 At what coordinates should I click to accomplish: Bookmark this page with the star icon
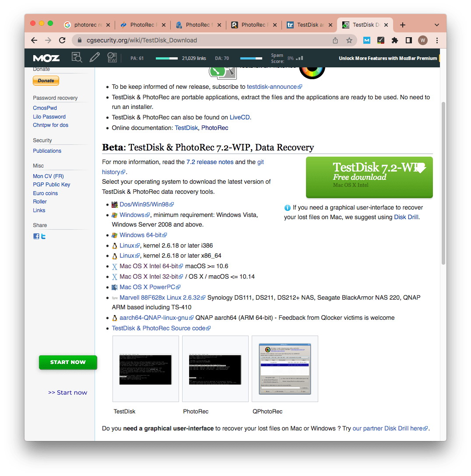(x=349, y=40)
